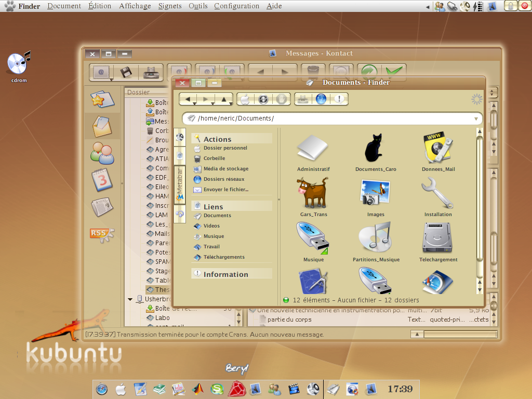Open the Partitions_Musique folder
Image resolution: width=532 pixels, height=399 pixels.
(x=376, y=242)
